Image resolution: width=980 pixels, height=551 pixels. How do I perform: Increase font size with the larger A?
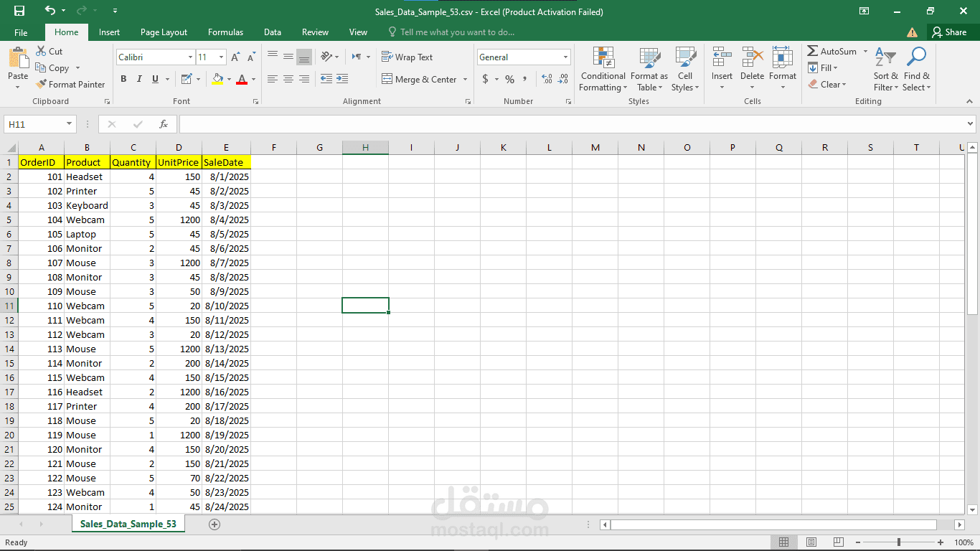pyautogui.click(x=235, y=57)
